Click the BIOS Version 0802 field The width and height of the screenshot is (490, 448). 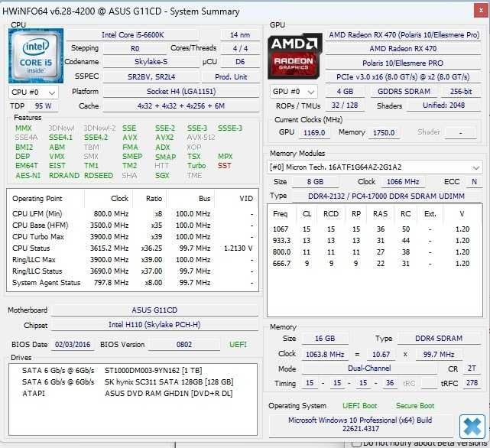pyautogui.click(x=184, y=345)
